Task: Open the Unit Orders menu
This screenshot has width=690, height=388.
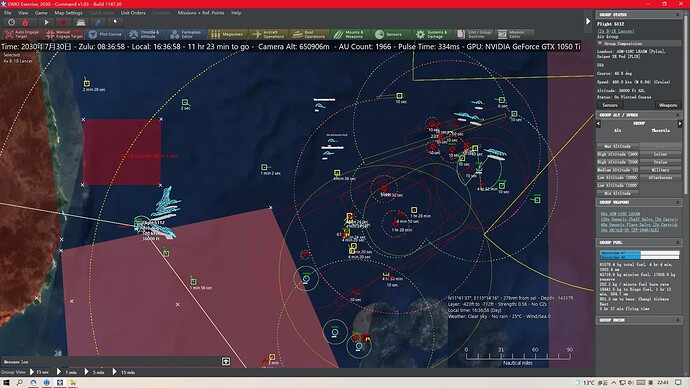Action: [x=133, y=13]
